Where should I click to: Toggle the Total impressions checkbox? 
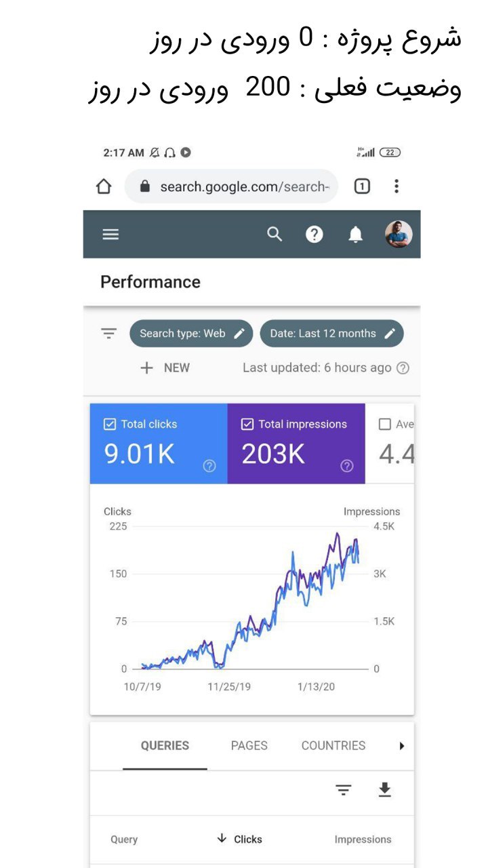coord(247,425)
